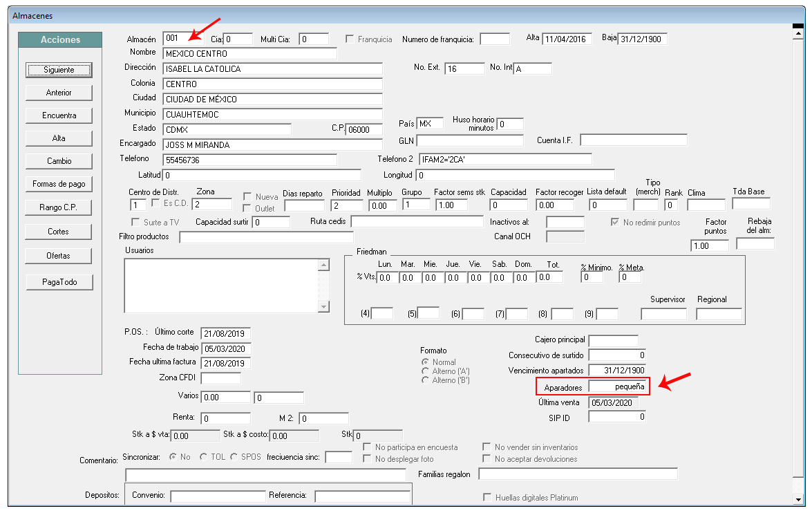Click the SIP ID field
The width and height of the screenshot is (812, 513).
[618, 417]
